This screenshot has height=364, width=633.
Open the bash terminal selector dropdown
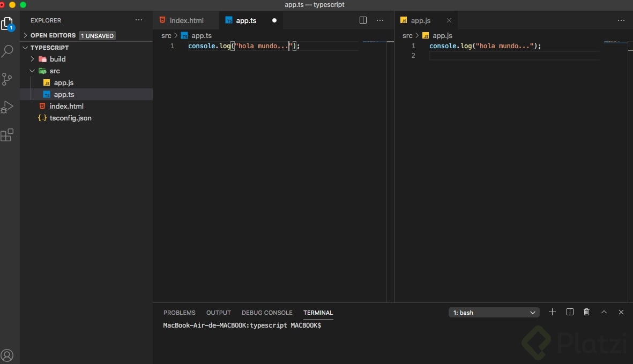click(494, 313)
